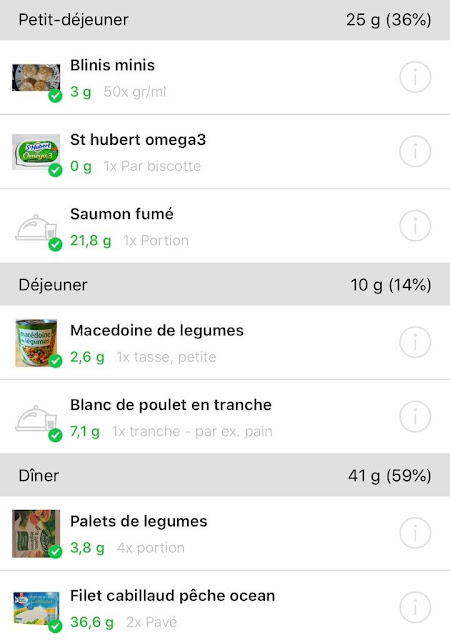Open info for Palets de legumes
The width and height of the screenshot is (450, 640).
point(415,533)
